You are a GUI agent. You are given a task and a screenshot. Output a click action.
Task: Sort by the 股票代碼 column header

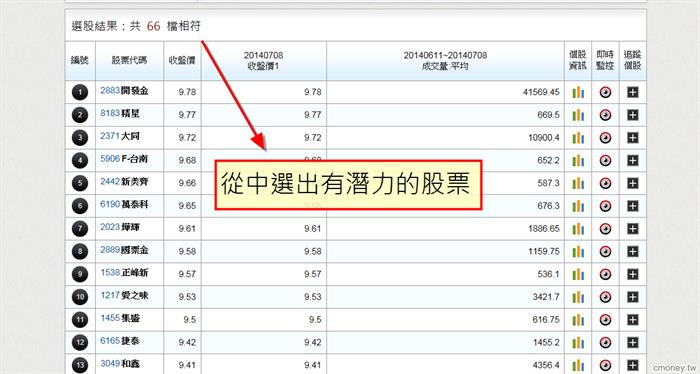tap(129, 61)
